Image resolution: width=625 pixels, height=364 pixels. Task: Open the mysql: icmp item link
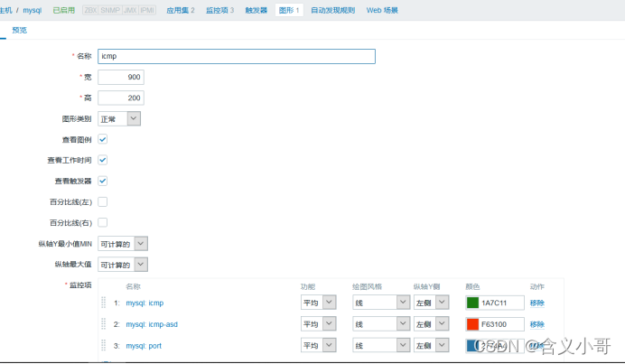145,303
